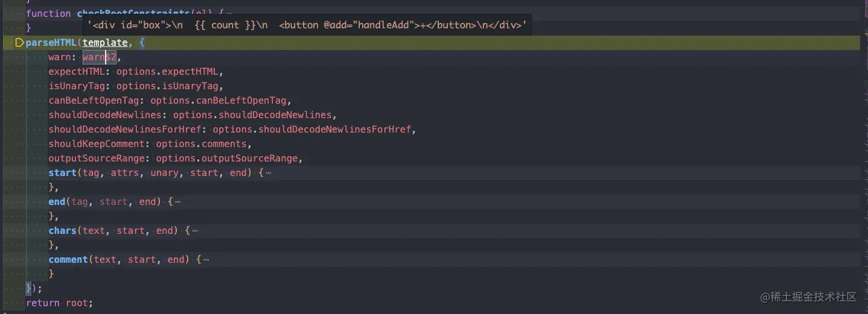Viewport: 868px width, 314px height.
Task: Click the unary parameter of start method
Action: point(164,173)
